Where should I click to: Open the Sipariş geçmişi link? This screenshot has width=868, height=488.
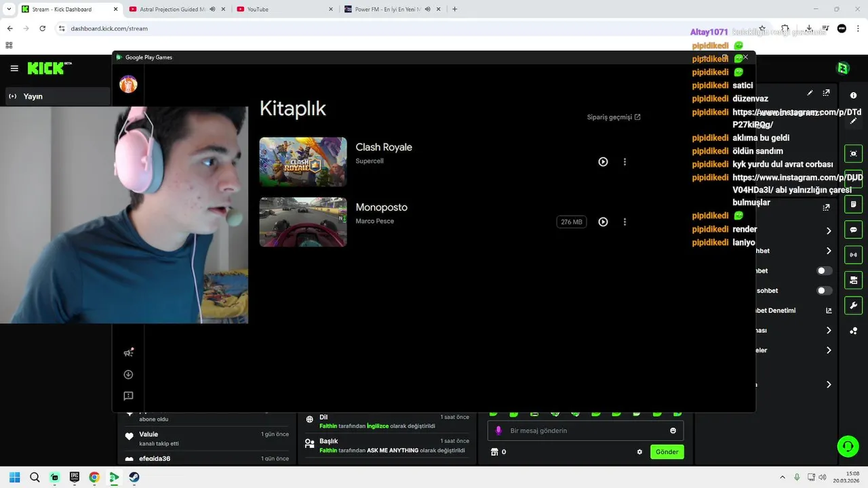tap(614, 117)
